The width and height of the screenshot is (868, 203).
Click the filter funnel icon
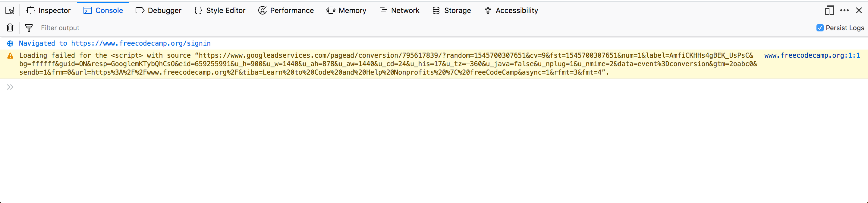[29, 28]
